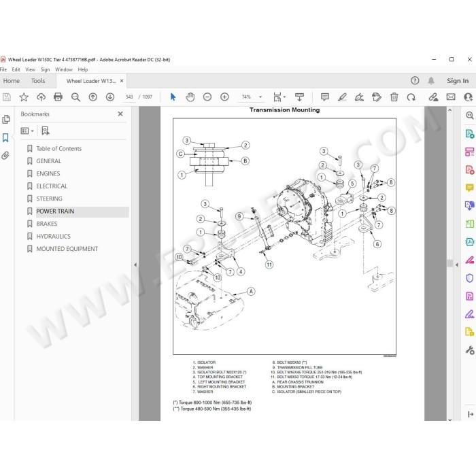Go to the previous page
Image resolution: width=476 pixels, height=476 pixels.
click(x=93, y=97)
